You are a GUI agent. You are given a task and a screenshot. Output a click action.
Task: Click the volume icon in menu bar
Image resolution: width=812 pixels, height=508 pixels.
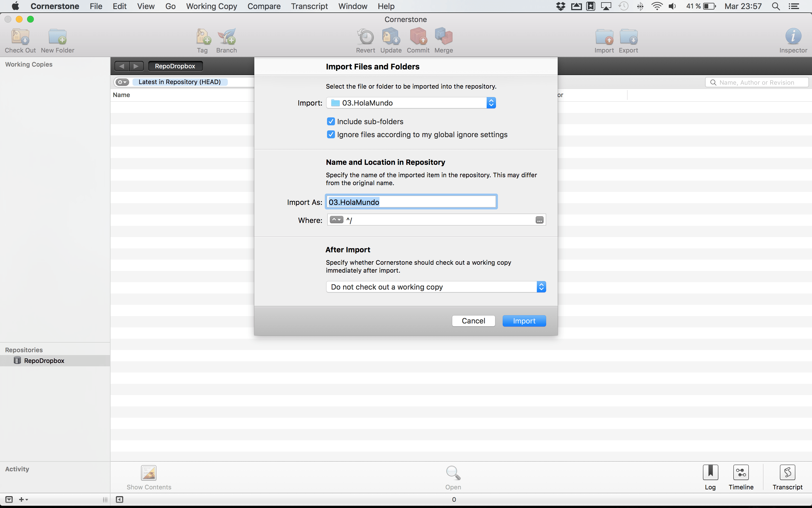point(672,6)
